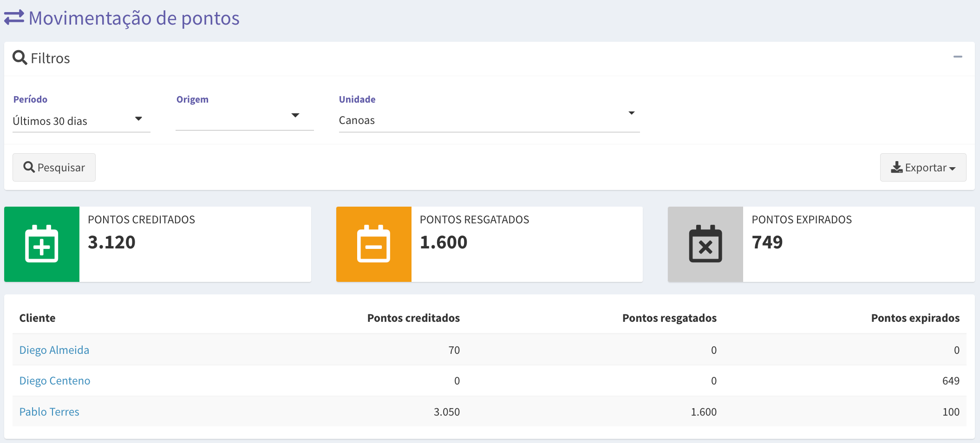Viewport: 980px width, 443px height.
Task: Click the gray calendar-x icon of Pontos Expirados
Action: coord(706,244)
